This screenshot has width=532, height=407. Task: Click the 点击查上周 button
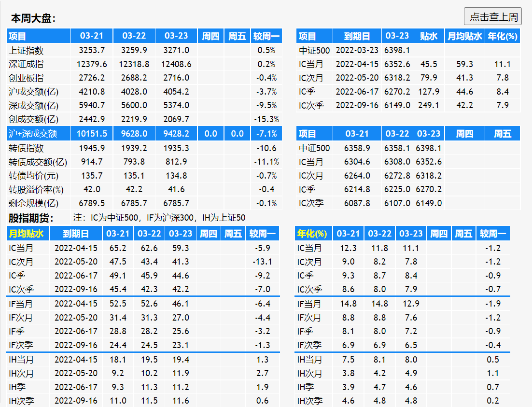coord(492,16)
